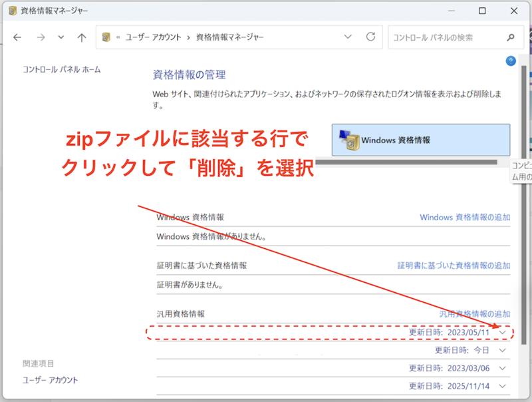532x402 pixels.
Task: Click 資格情報マネージャー breadcrumb in address bar
Action: [x=229, y=37]
